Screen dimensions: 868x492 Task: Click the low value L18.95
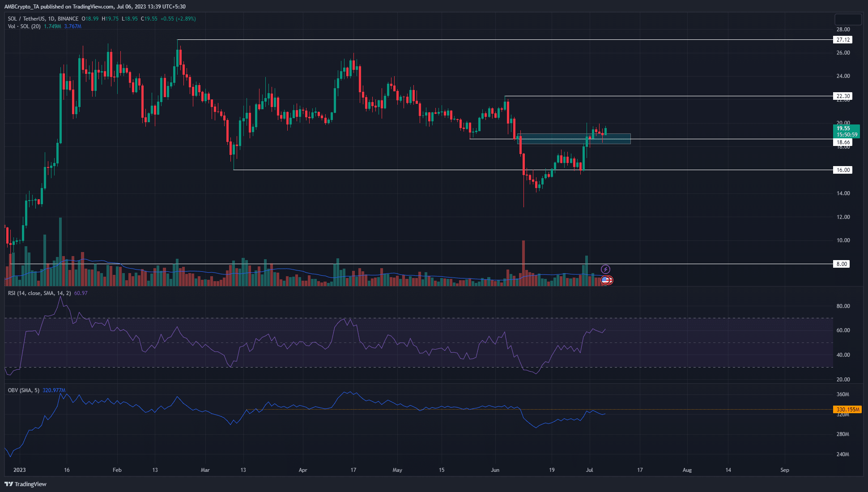pos(130,19)
